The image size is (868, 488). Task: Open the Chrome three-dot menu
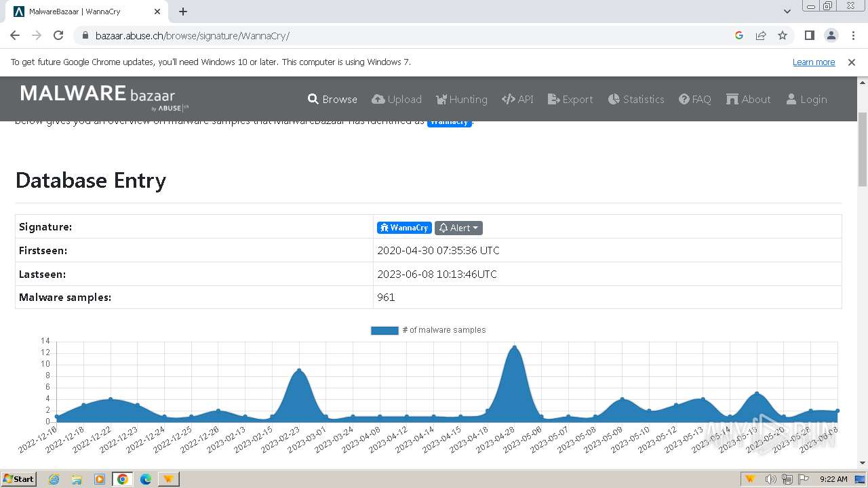[x=852, y=35]
